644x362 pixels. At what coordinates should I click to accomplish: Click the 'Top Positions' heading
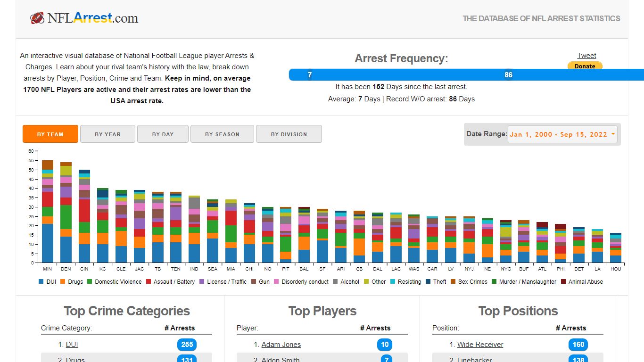pyautogui.click(x=518, y=311)
